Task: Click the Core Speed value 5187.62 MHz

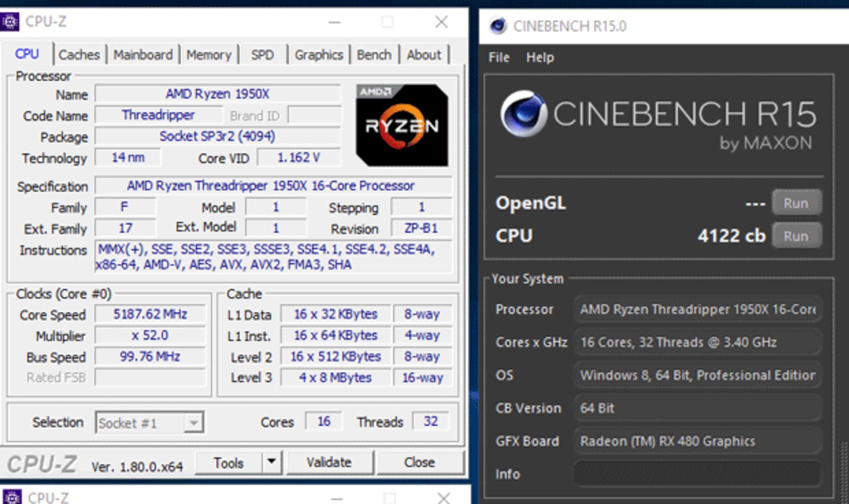Action: click(x=150, y=314)
